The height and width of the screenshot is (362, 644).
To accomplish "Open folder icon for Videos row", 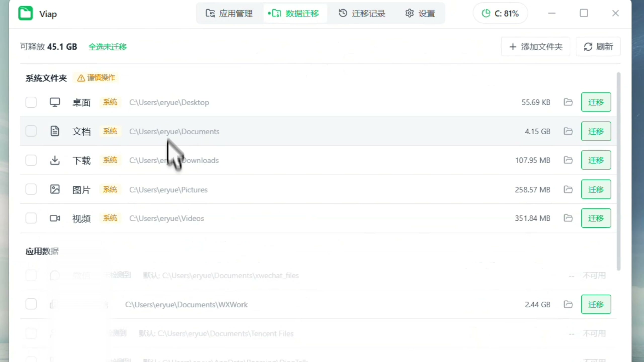I will [x=568, y=218].
